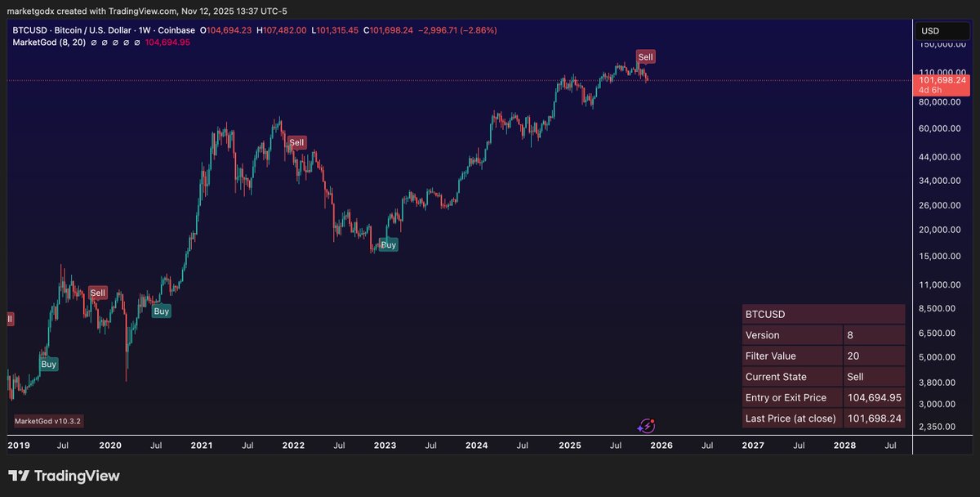Click the table cell showing 104,694.95
Viewport: 980px width, 497px height.
click(875, 397)
